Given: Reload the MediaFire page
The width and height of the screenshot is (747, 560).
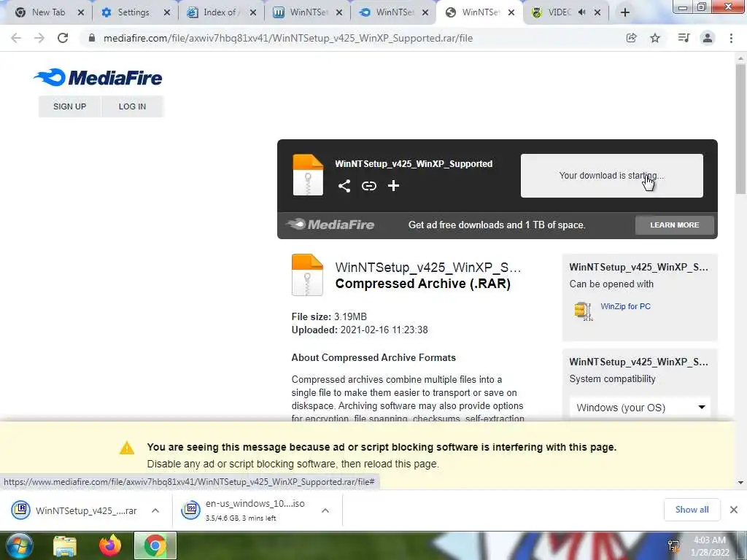Looking at the screenshot, I should click(x=63, y=38).
